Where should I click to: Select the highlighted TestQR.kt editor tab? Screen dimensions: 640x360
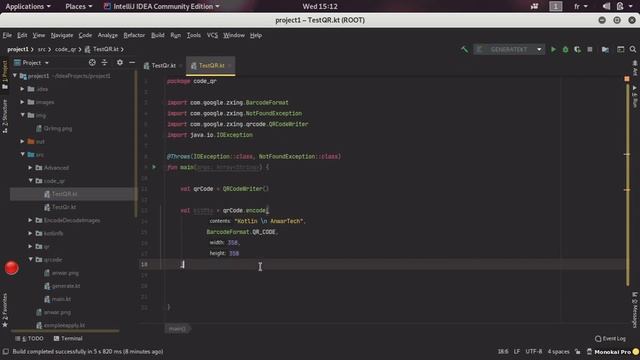click(211, 65)
